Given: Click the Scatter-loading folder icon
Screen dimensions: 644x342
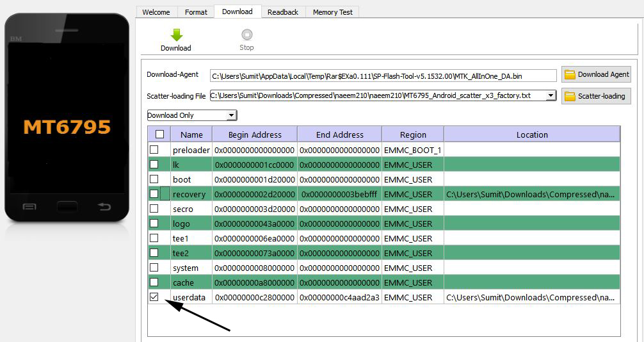Looking at the screenshot, I should [569, 97].
